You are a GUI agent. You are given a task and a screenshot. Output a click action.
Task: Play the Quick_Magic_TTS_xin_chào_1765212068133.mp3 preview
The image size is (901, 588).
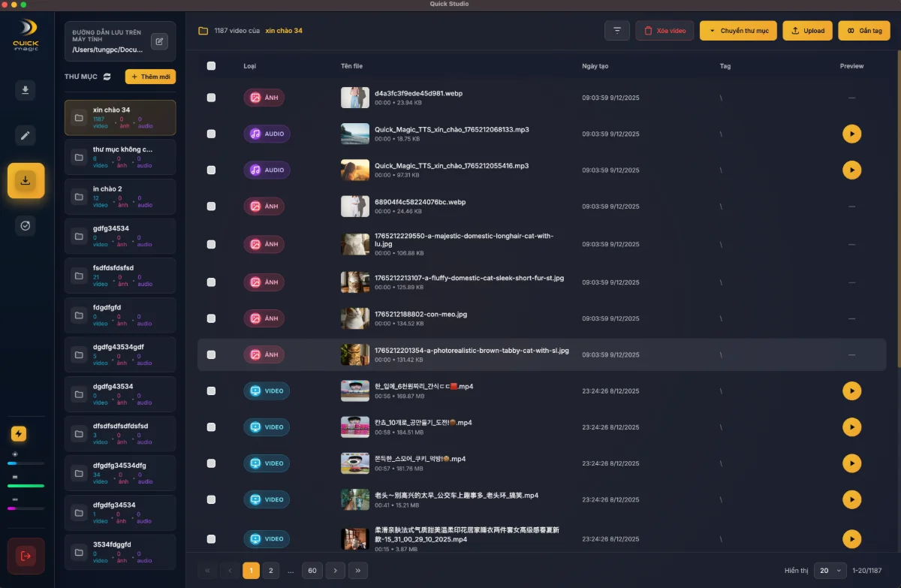click(x=851, y=134)
